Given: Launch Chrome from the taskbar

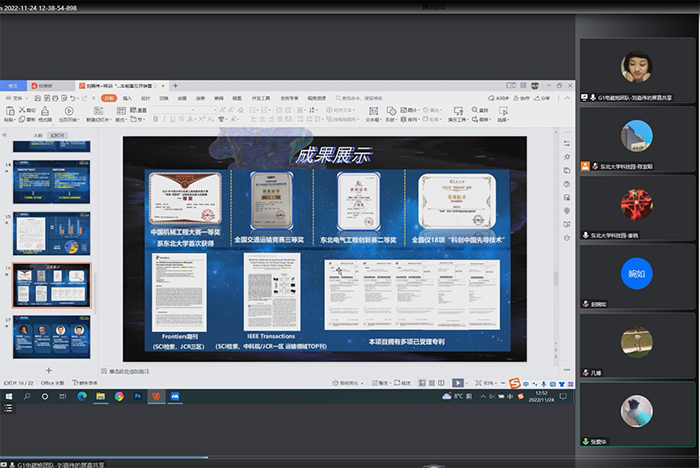Looking at the screenshot, I should point(119,397).
